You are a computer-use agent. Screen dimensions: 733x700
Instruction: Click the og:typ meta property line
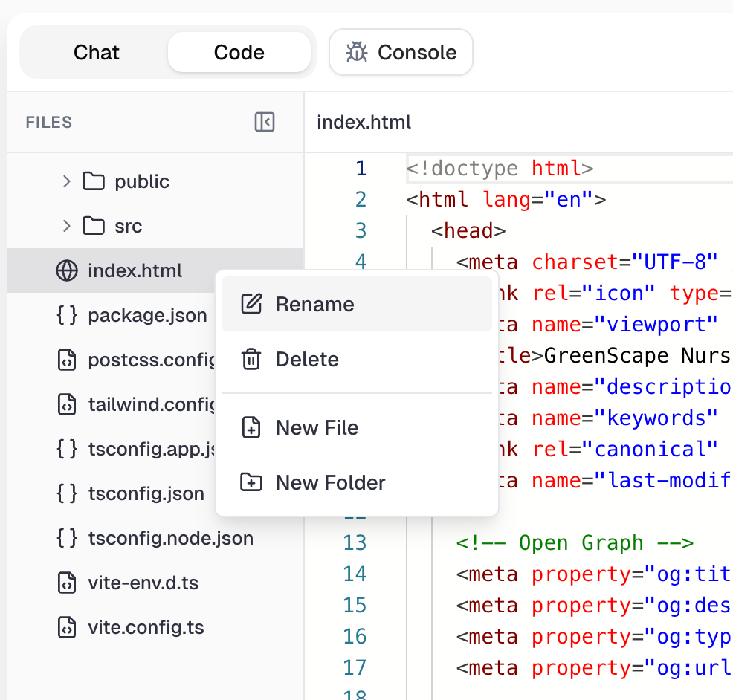coord(594,636)
